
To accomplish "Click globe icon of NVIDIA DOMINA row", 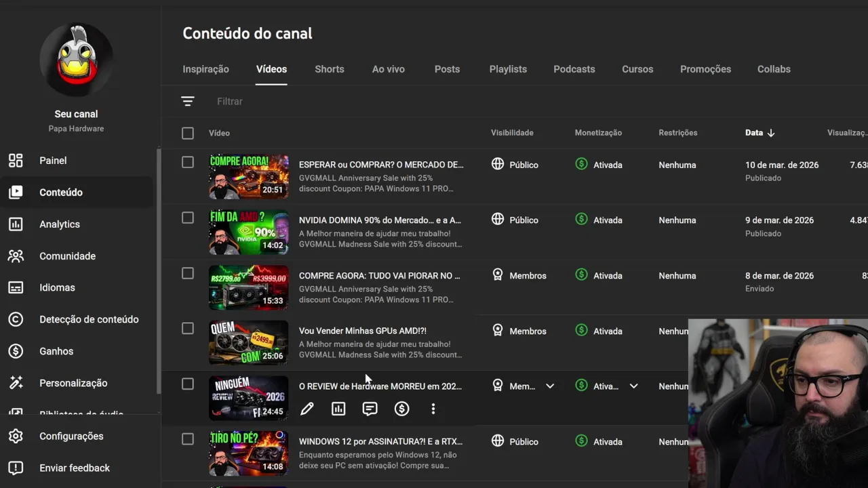I will click(498, 220).
